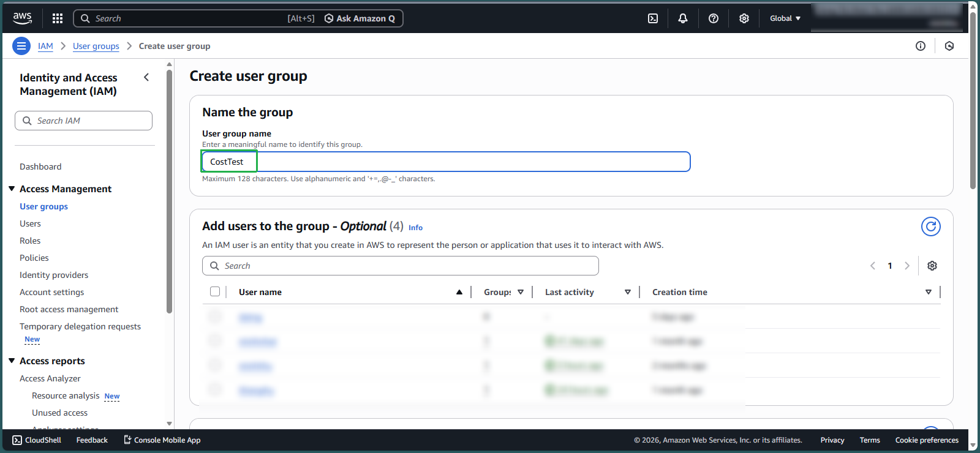The width and height of the screenshot is (980, 453).
Task: Open Unused access in the sidebar
Action: [60, 413]
